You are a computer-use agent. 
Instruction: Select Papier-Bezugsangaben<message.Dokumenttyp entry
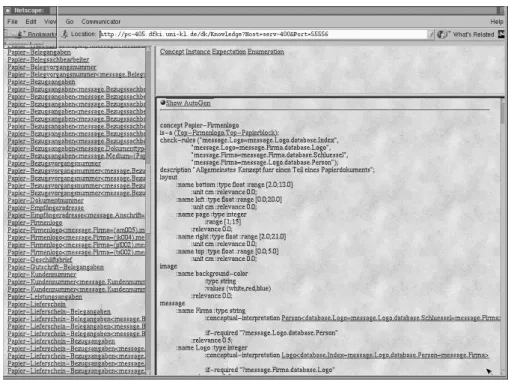(76, 148)
